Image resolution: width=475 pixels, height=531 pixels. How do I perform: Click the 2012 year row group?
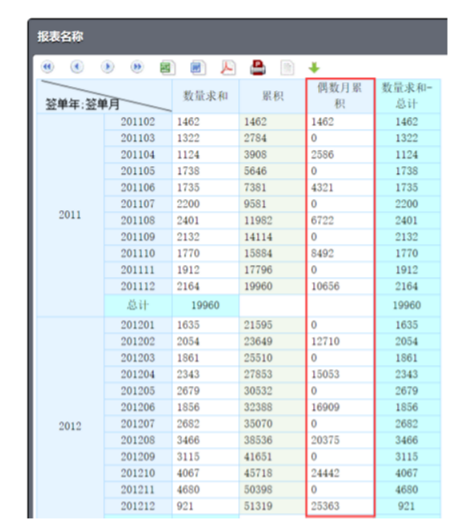pyautogui.click(x=70, y=426)
